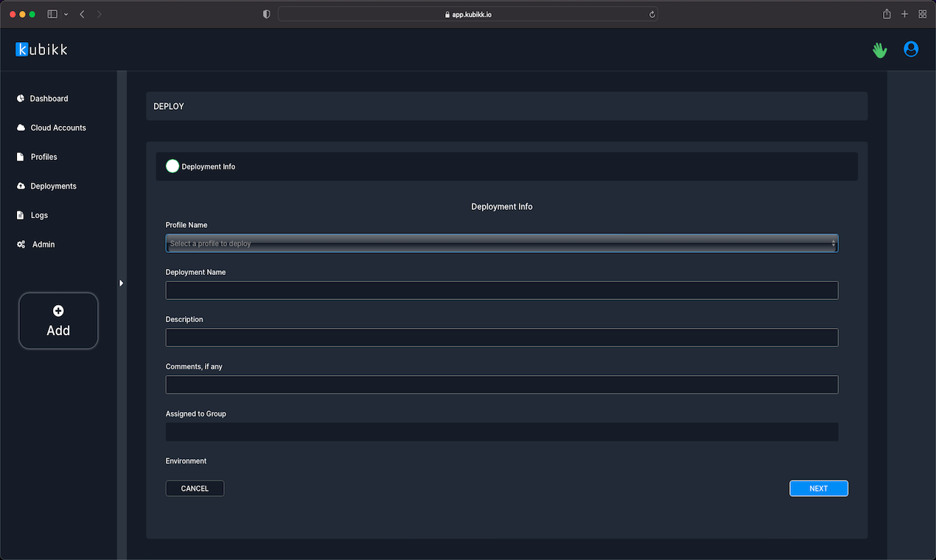Expand the sidebar using the chevron arrow
Image resolution: width=936 pixels, height=560 pixels.
[121, 282]
